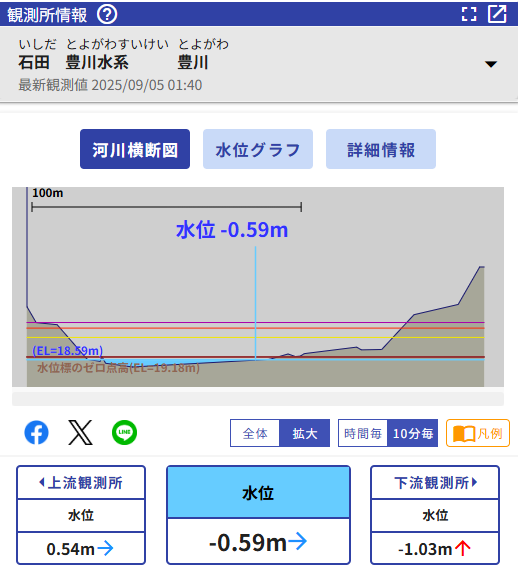This screenshot has width=518, height=567.
Task: Switch to 水位グラフ tab
Action: tap(258, 149)
